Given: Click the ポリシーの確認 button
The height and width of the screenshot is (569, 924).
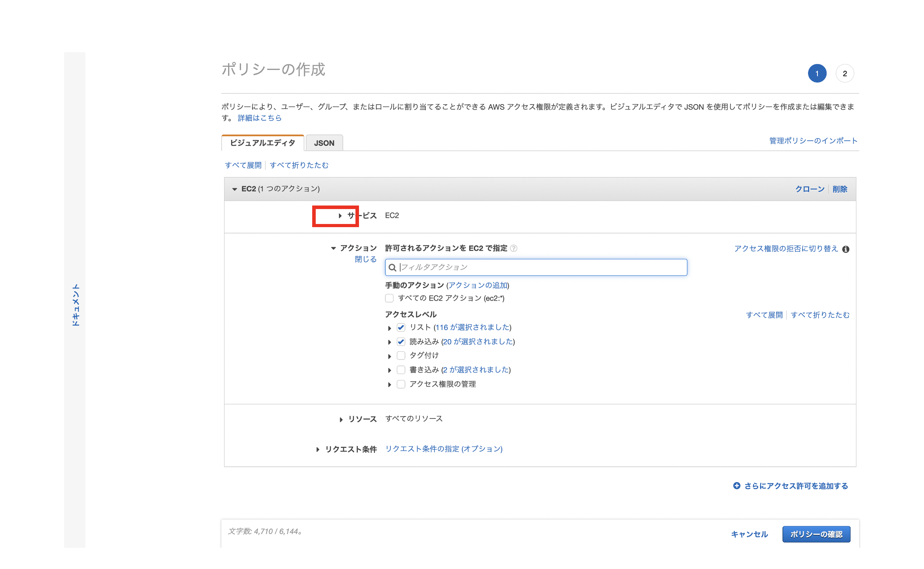Looking at the screenshot, I should [x=816, y=534].
